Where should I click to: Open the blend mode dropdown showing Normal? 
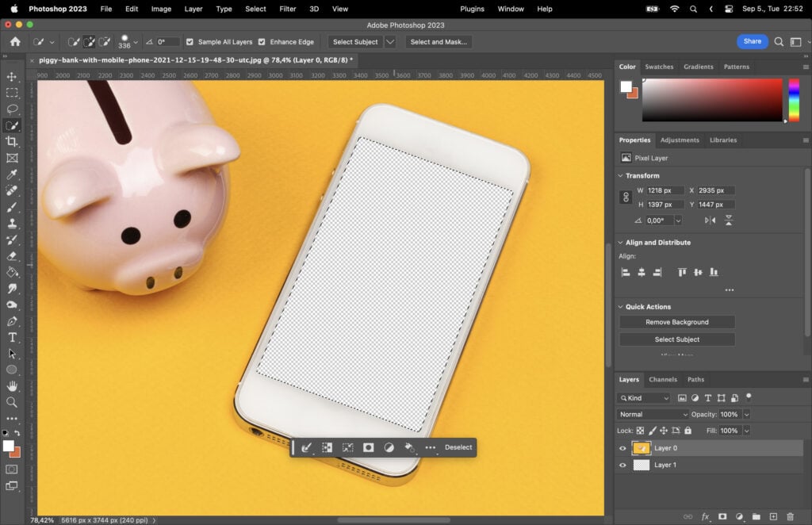(652, 414)
